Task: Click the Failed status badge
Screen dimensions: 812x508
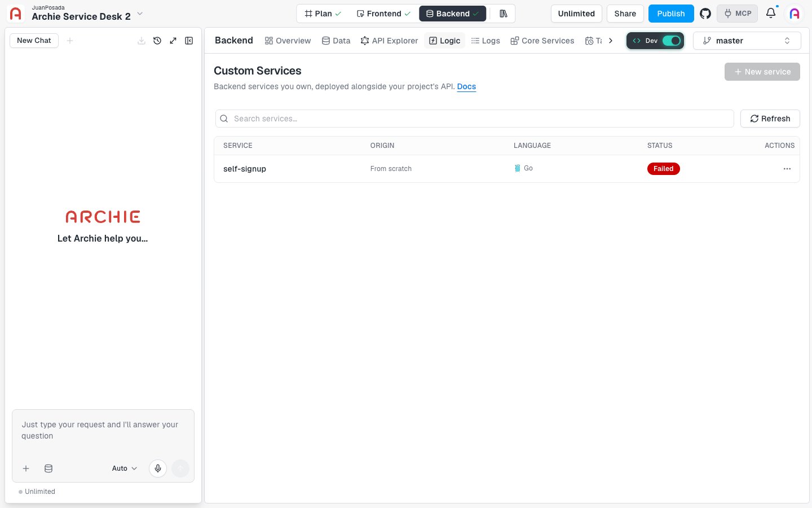Action: [x=664, y=169]
